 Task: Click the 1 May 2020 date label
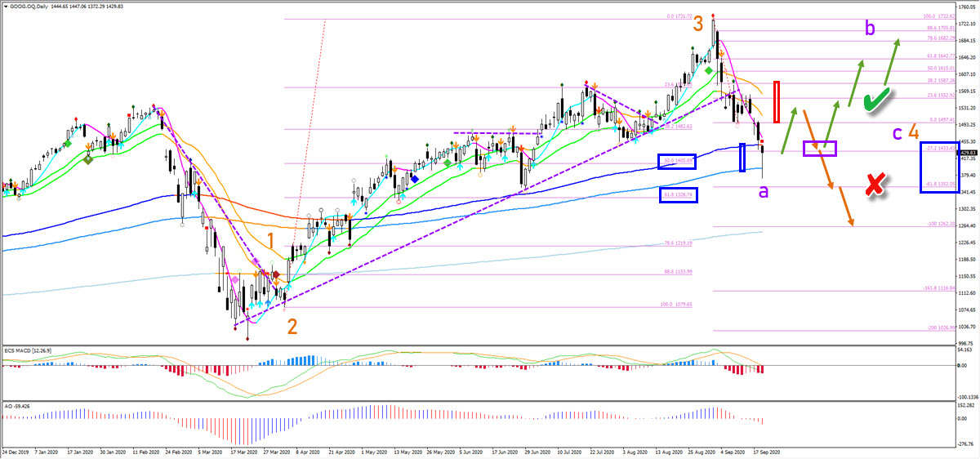(x=373, y=452)
